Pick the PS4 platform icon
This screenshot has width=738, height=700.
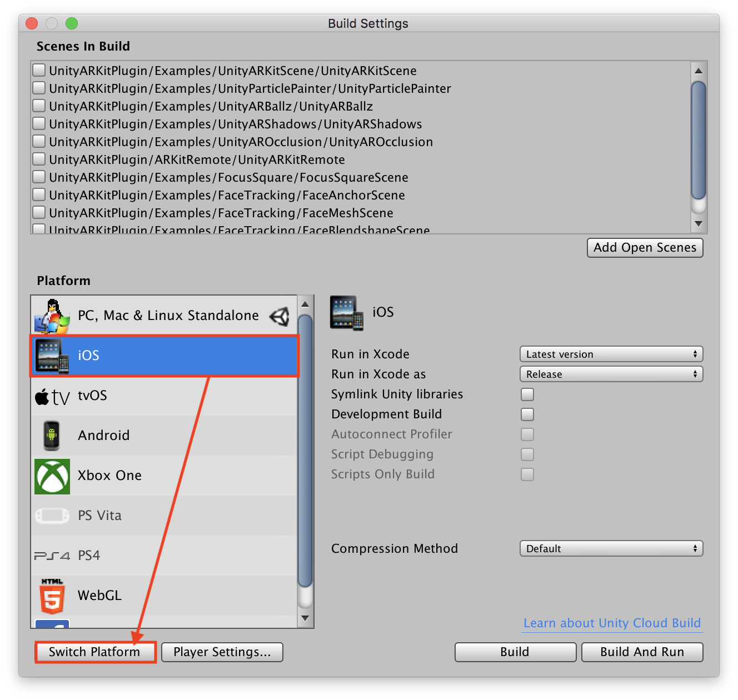pos(52,556)
